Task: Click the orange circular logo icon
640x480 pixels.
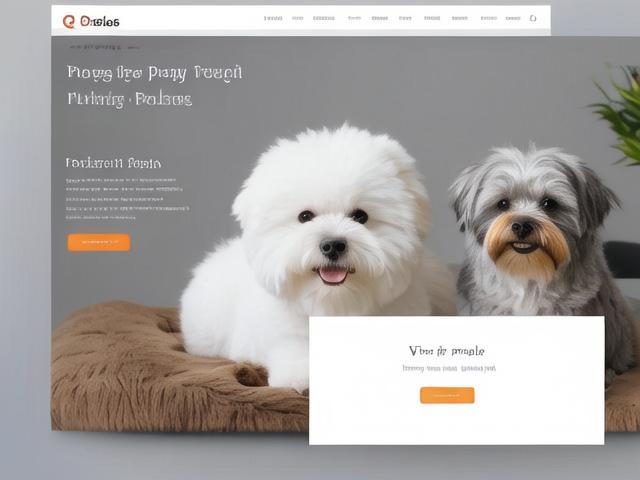Action: click(69, 22)
